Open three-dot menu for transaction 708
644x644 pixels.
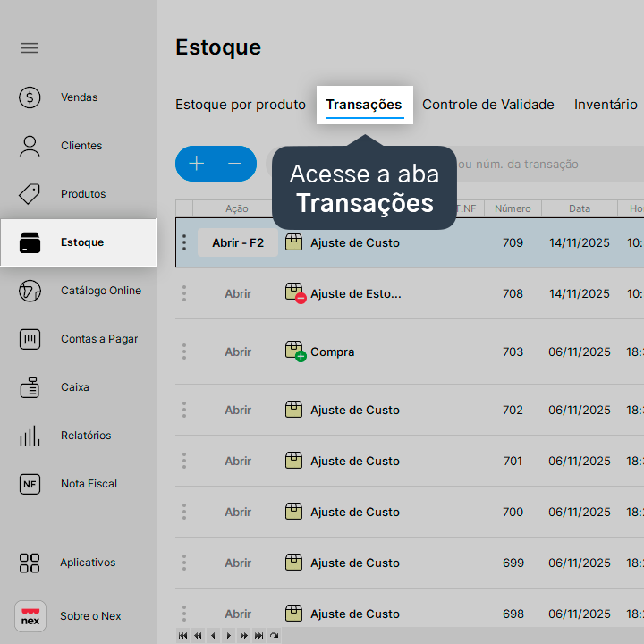click(184, 293)
